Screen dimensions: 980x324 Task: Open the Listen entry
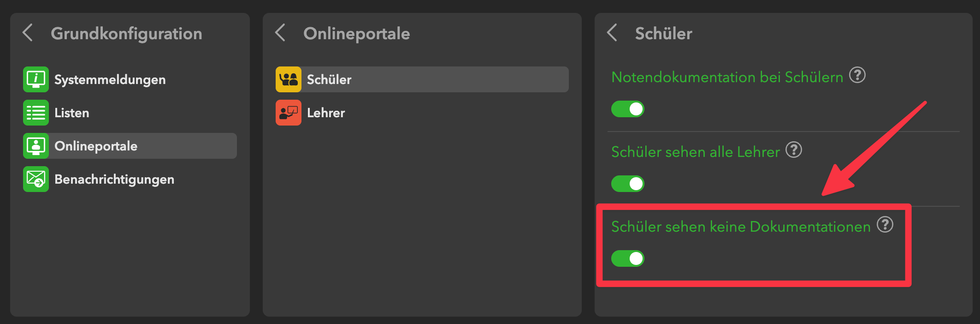[72, 113]
